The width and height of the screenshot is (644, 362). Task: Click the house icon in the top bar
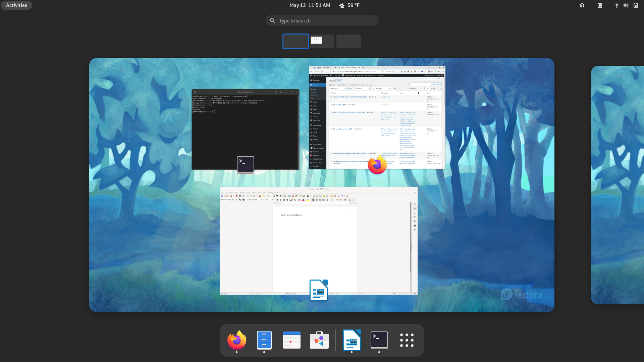(x=582, y=5)
